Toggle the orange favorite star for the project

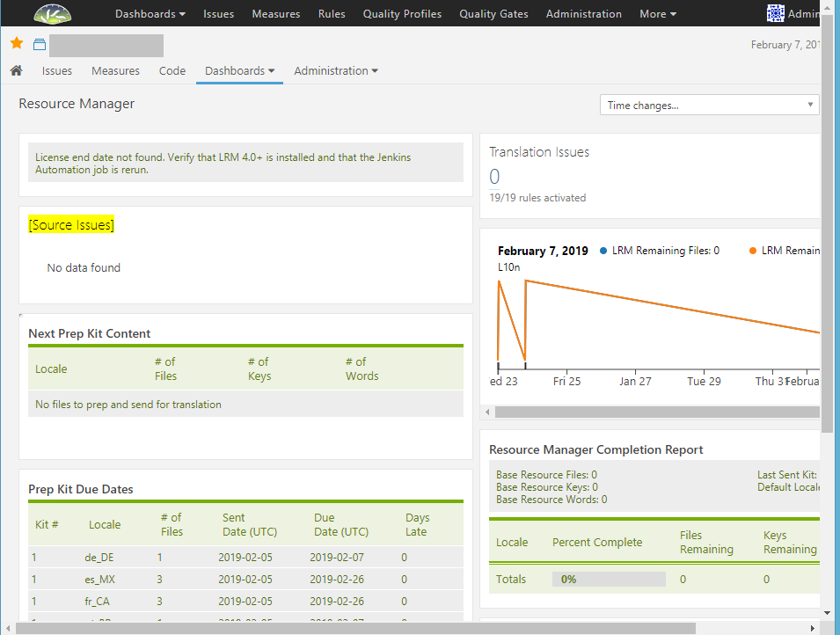click(x=17, y=44)
